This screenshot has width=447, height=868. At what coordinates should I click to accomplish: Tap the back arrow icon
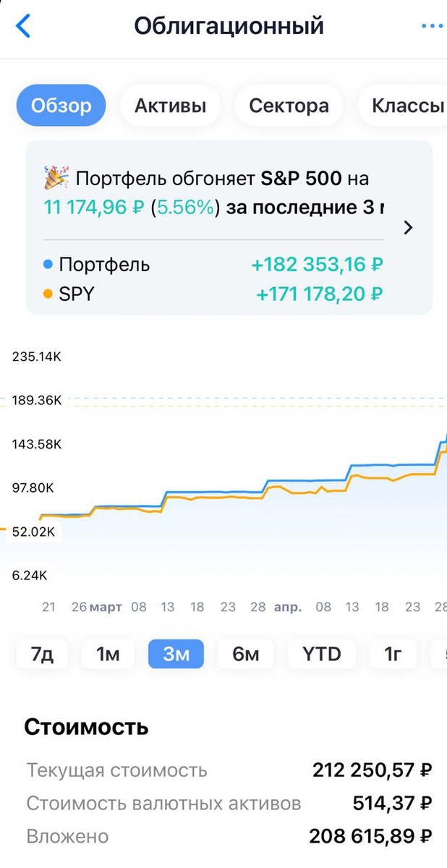tap(24, 27)
